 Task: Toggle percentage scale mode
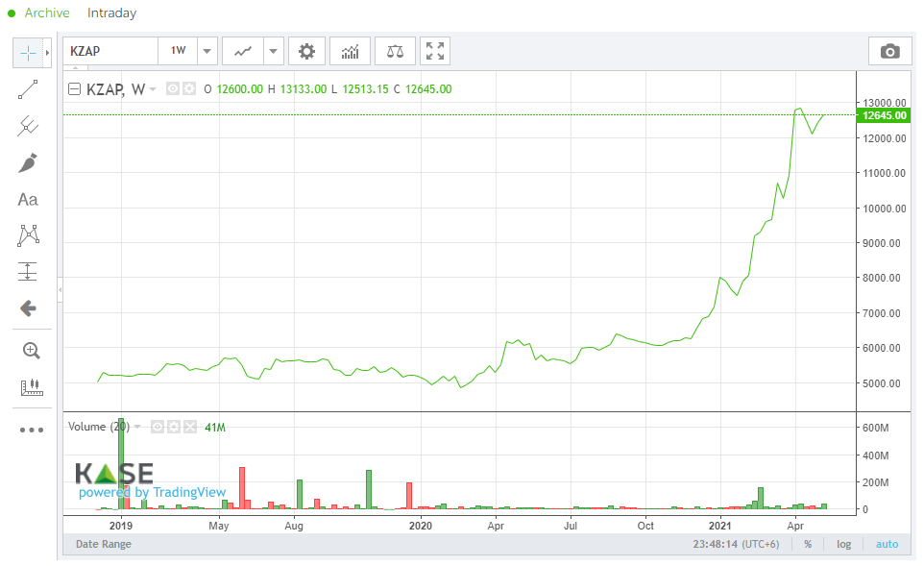[808, 544]
